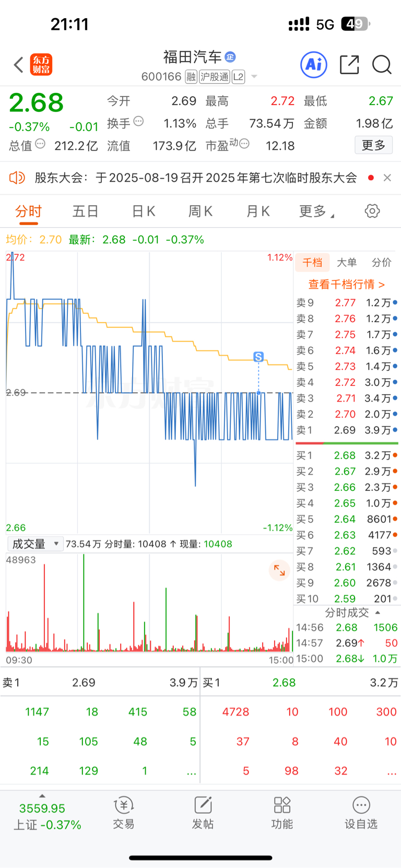Tap the 东方财富 logo icon
401x868 pixels.
click(x=41, y=65)
